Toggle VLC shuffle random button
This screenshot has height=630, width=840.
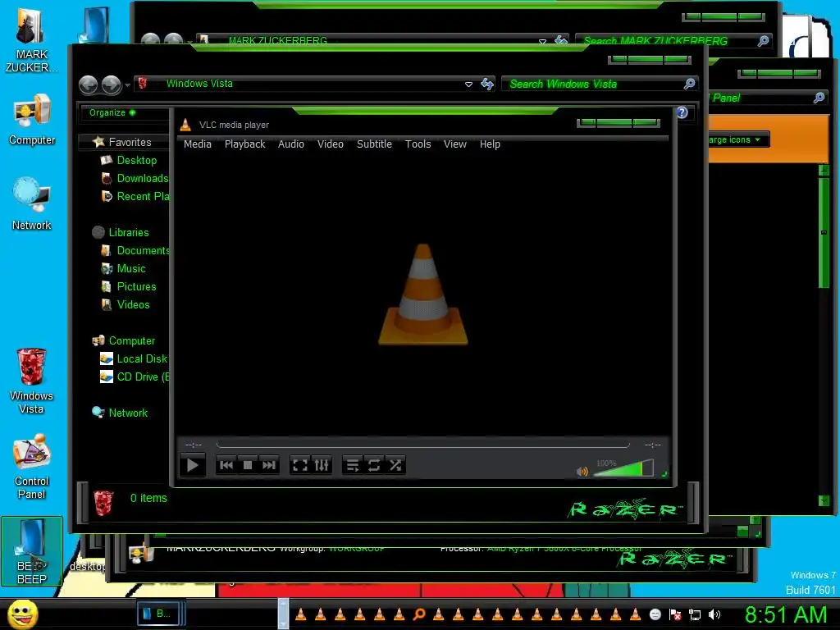[395, 465]
